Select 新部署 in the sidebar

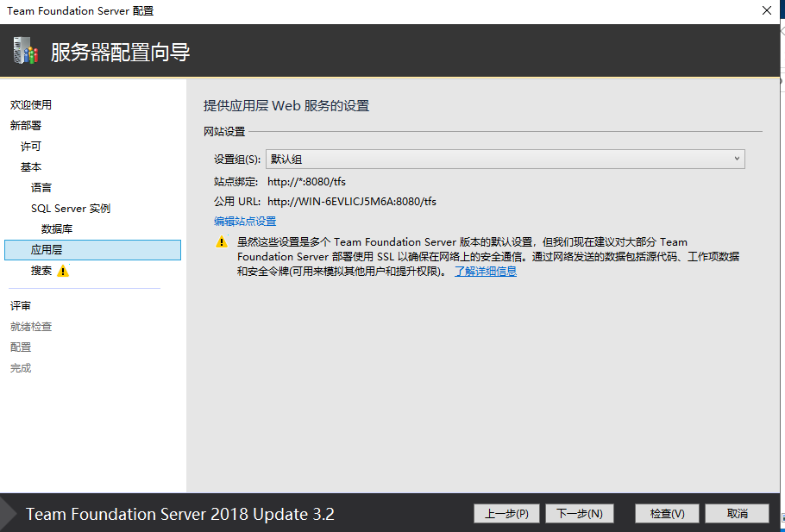click(x=26, y=126)
